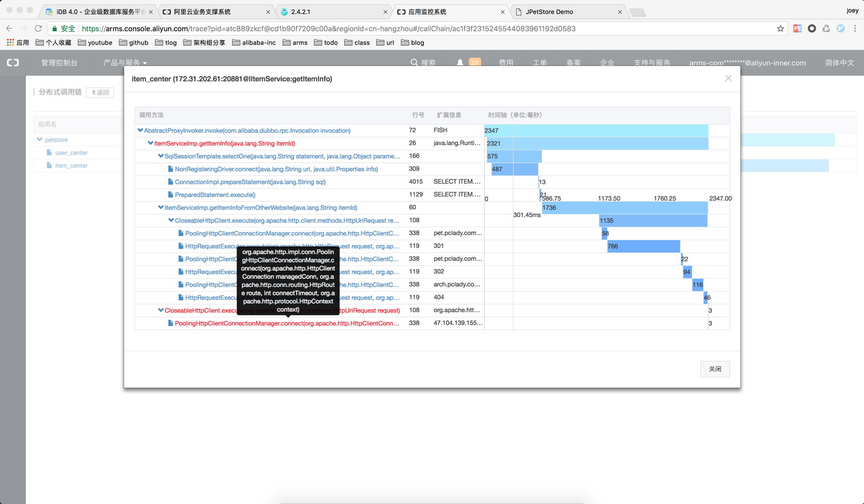Viewport: 864px width, 504px height.
Task: Click the 487 ms timeline bar
Action: point(515,169)
